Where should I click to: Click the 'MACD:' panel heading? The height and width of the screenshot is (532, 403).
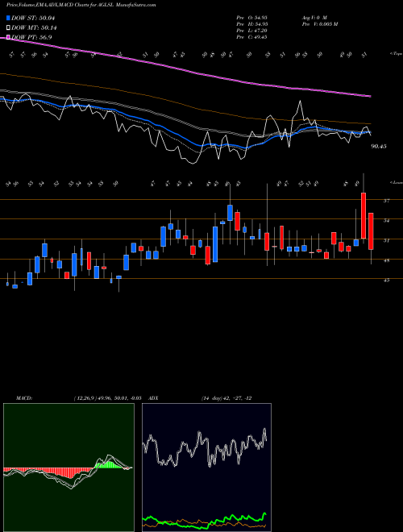tap(24, 398)
